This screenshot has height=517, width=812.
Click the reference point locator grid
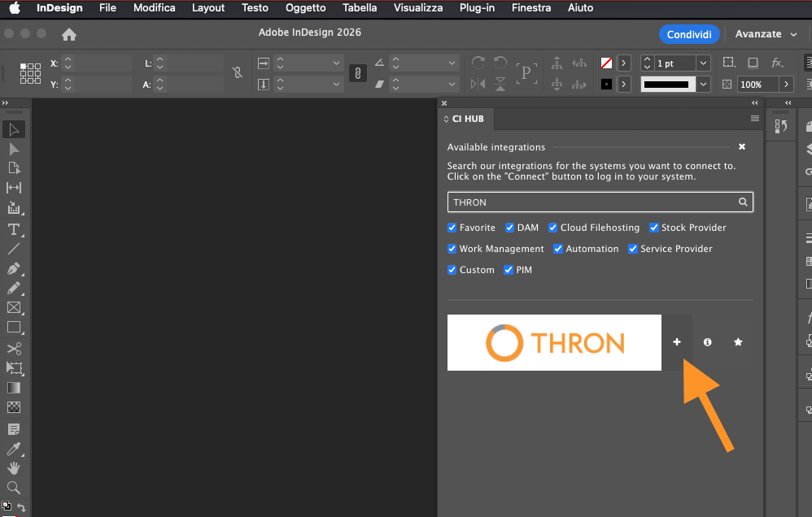(x=30, y=73)
